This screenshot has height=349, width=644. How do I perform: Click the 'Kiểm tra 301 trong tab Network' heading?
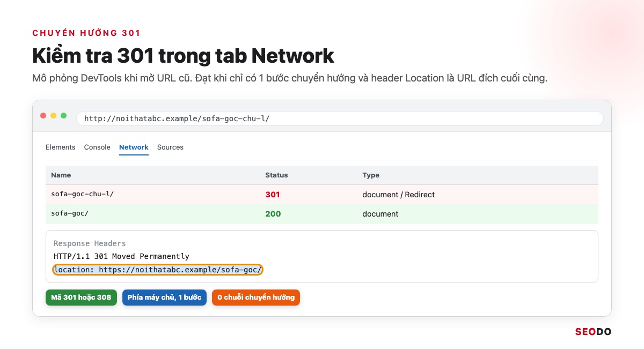(183, 56)
